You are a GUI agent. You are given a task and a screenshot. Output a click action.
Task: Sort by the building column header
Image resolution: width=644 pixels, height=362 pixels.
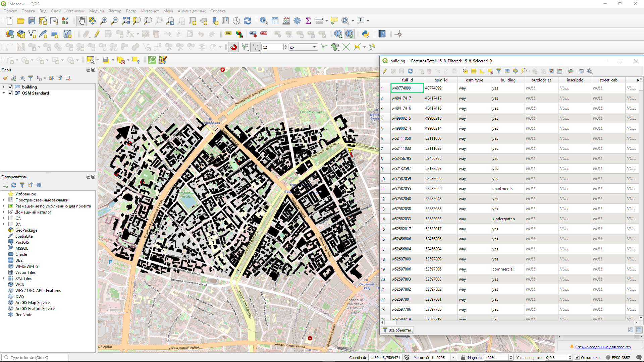coord(508,80)
